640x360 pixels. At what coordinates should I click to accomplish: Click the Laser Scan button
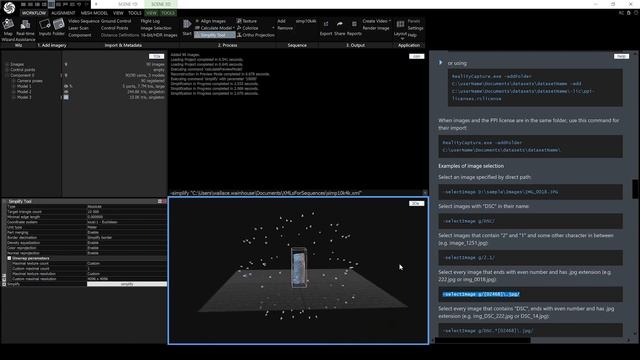(x=78, y=28)
